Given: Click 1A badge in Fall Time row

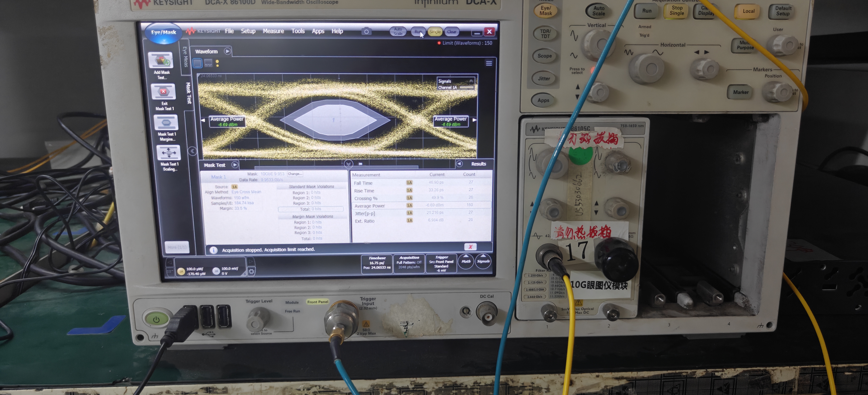Looking at the screenshot, I should tap(409, 183).
